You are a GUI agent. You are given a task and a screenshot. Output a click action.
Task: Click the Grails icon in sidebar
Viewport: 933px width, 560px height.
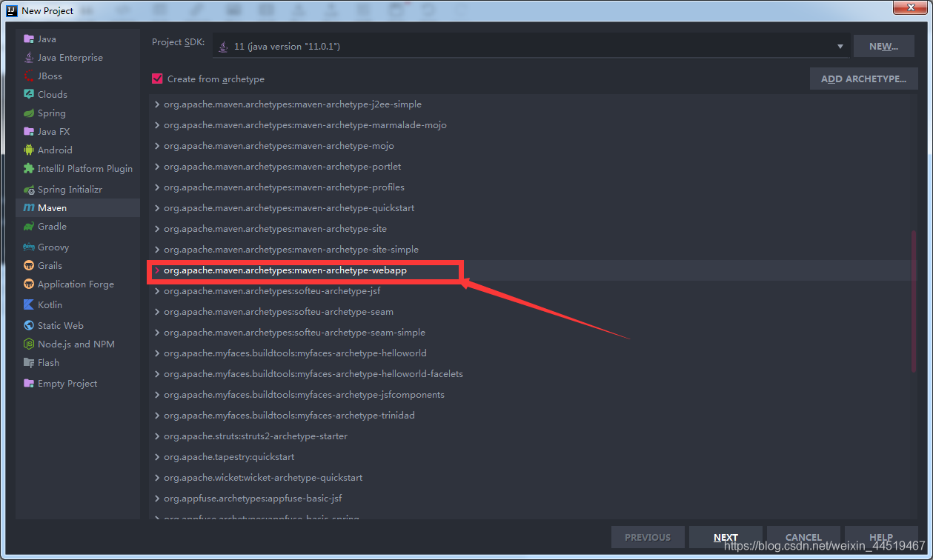pos(29,266)
